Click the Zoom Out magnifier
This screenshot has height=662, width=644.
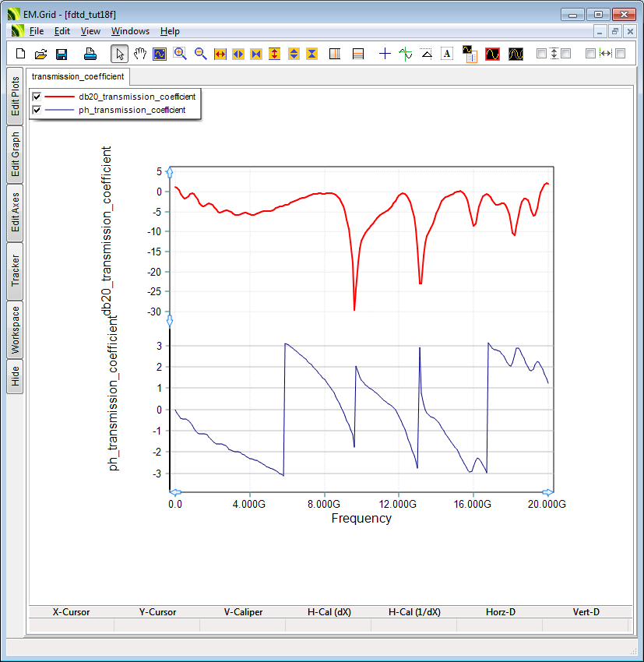(200, 54)
